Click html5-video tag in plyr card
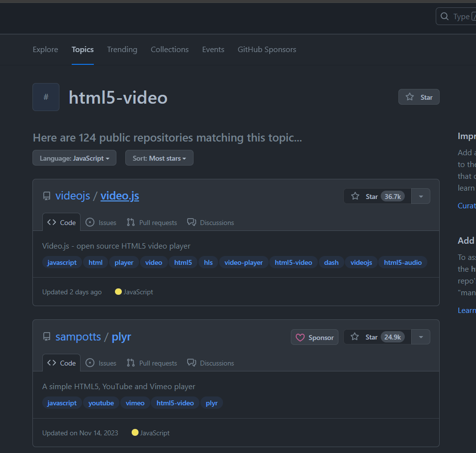476x453 pixels. pos(175,403)
